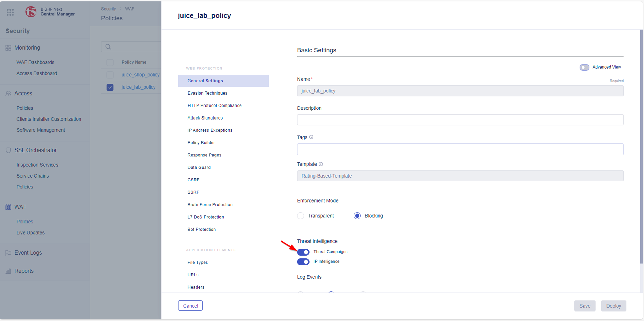644x321 pixels.
Task: Click the Cancel button
Action: coord(190,306)
